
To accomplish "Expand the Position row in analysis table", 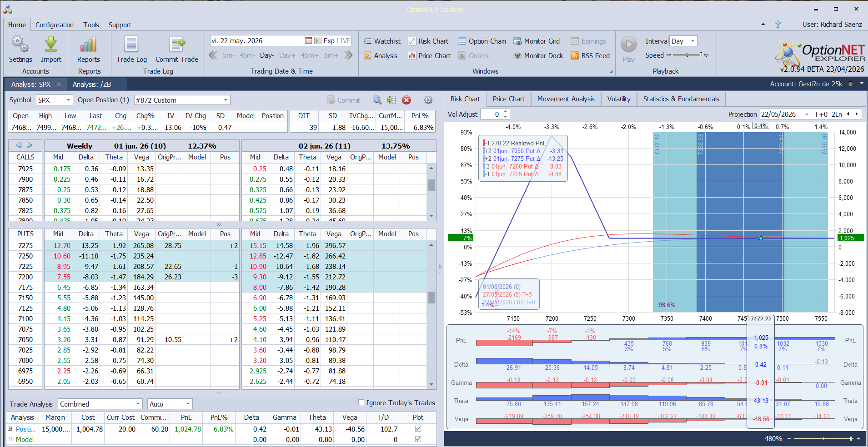I will 10,429.
